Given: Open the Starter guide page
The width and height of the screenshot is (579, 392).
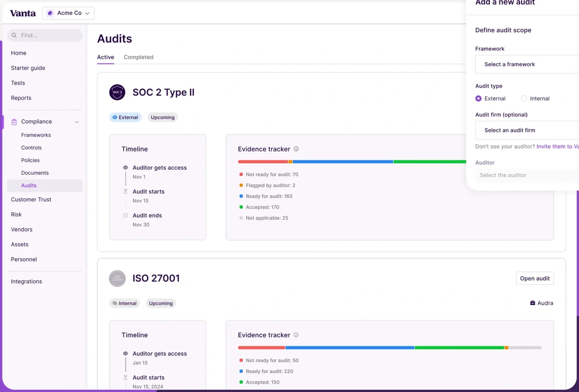Looking at the screenshot, I should [28, 68].
